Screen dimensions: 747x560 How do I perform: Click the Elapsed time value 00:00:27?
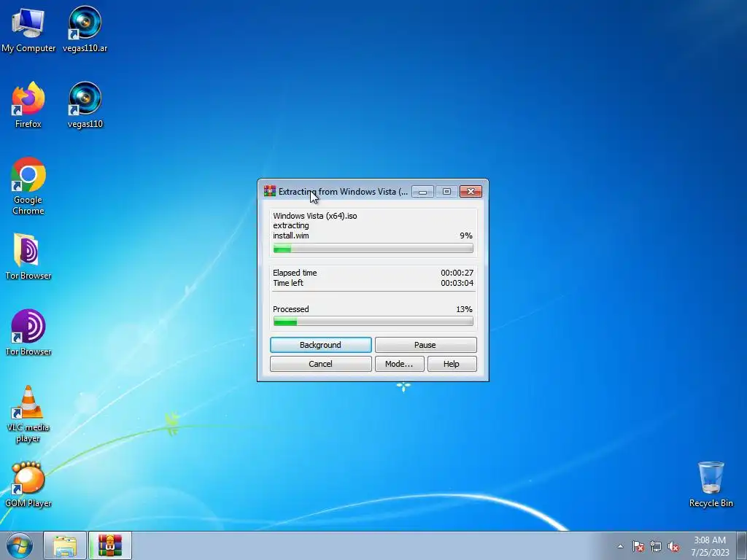pos(457,273)
